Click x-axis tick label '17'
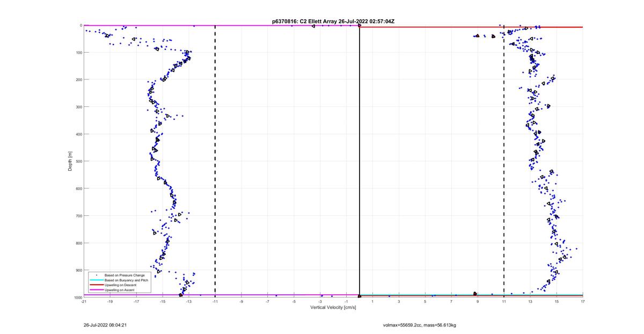Screen dimensions: 644x334 (x=583, y=301)
